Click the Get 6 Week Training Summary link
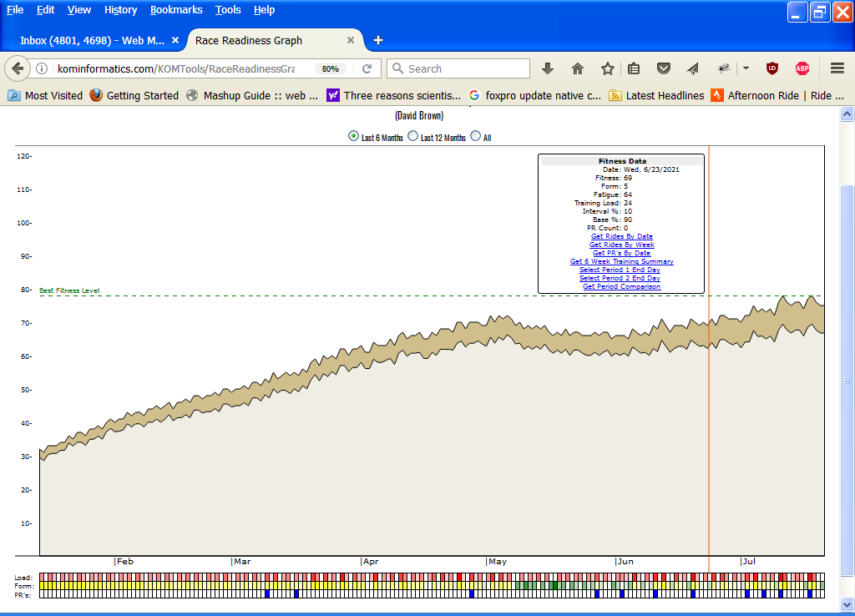 pos(622,261)
